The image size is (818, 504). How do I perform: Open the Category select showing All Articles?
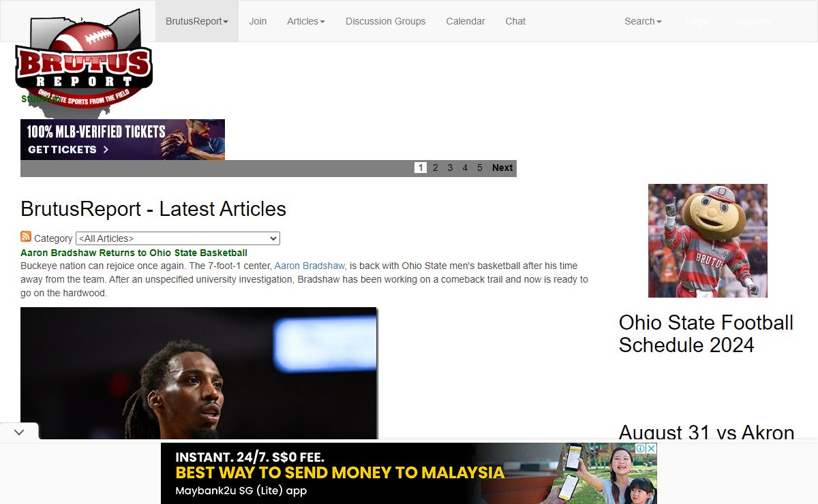178,238
